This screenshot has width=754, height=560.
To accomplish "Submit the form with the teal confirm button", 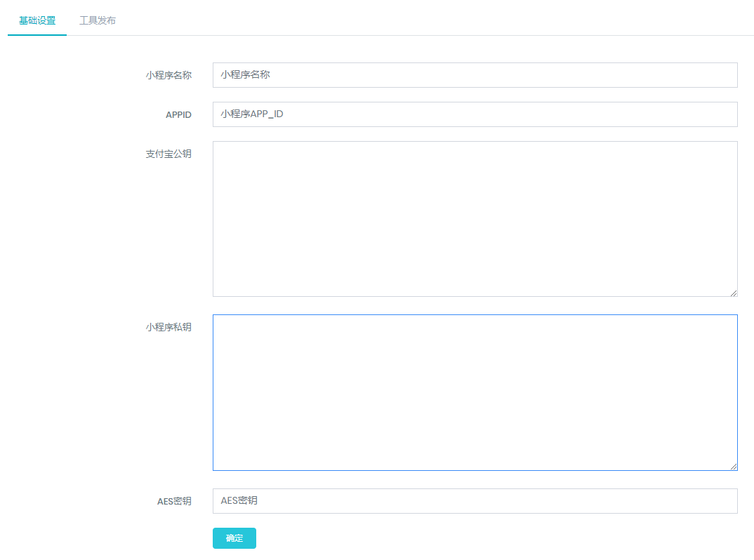I will coord(234,538).
